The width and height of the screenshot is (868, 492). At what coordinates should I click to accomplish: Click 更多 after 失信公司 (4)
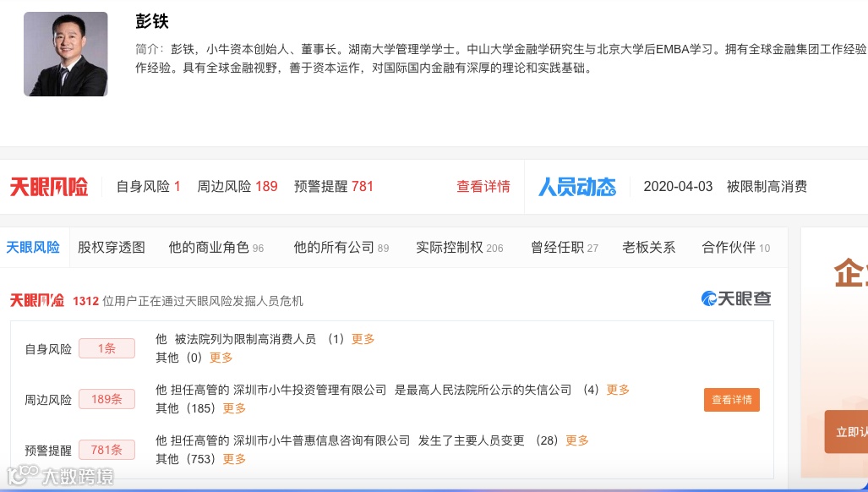pyautogui.click(x=618, y=390)
